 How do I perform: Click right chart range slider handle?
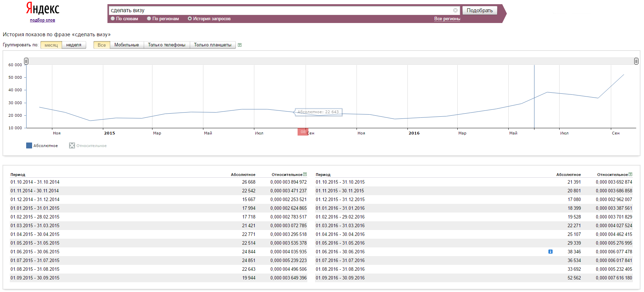click(636, 61)
